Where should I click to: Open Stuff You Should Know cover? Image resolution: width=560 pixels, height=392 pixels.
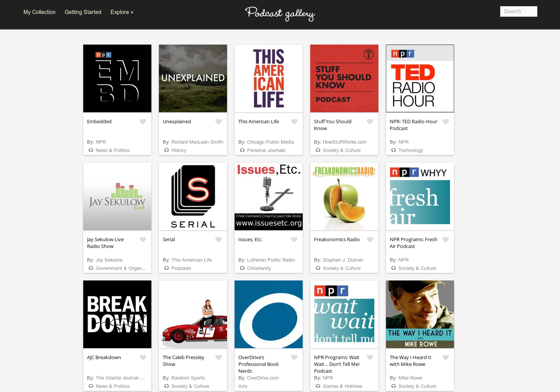pyautogui.click(x=344, y=78)
